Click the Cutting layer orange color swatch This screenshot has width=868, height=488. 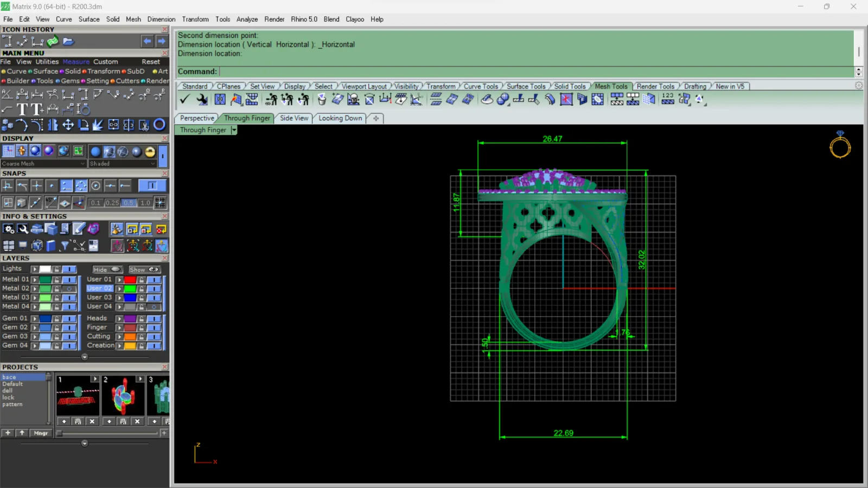click(x=130, y=337)
